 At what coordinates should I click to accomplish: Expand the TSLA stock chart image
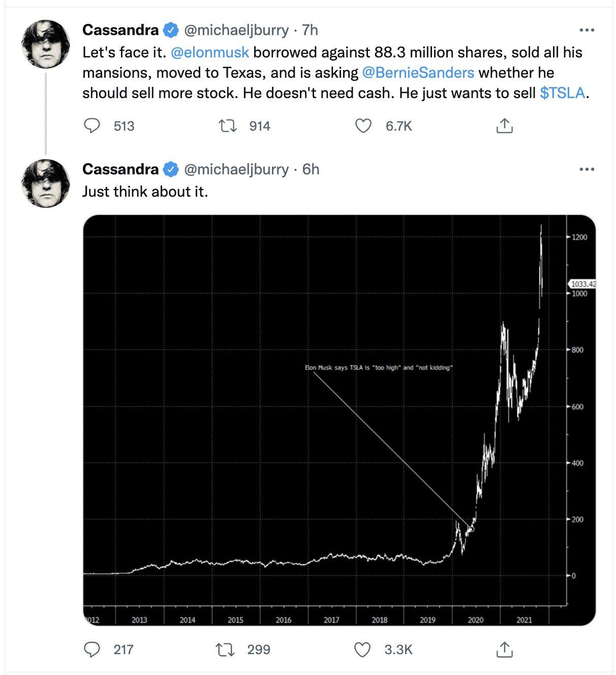[x=339, y=420]
